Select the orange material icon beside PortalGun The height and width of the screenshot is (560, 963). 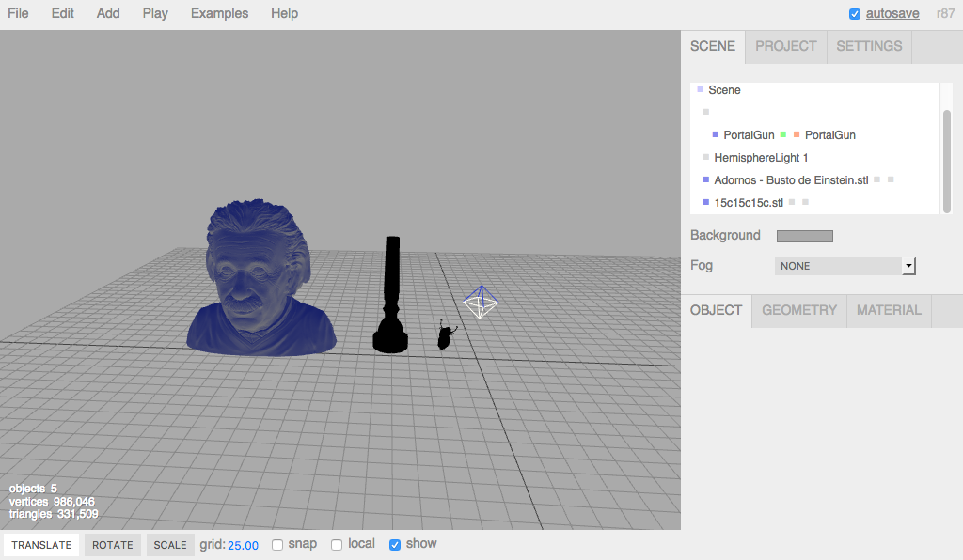(x=797, y=134)
